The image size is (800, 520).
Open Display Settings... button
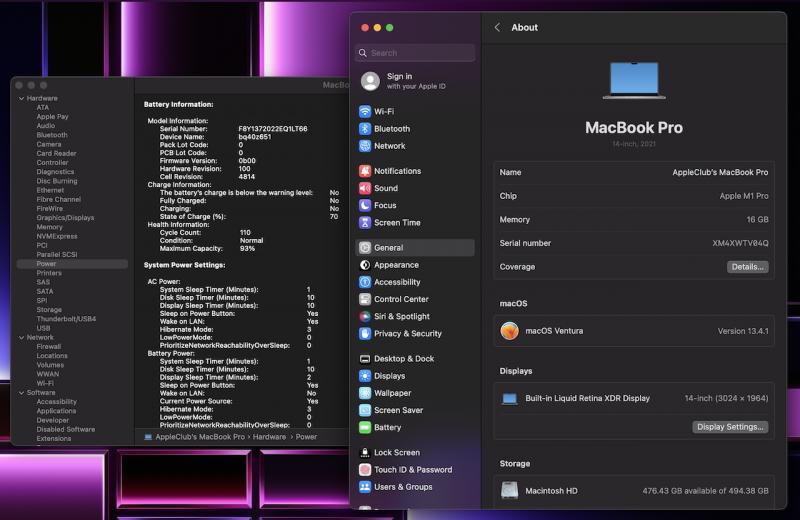(730, 427)
